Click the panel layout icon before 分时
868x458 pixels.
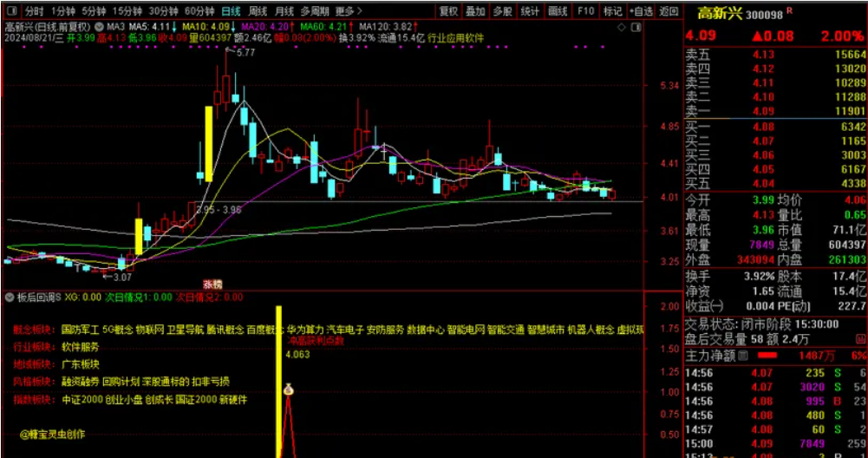(x=11, y=12)
